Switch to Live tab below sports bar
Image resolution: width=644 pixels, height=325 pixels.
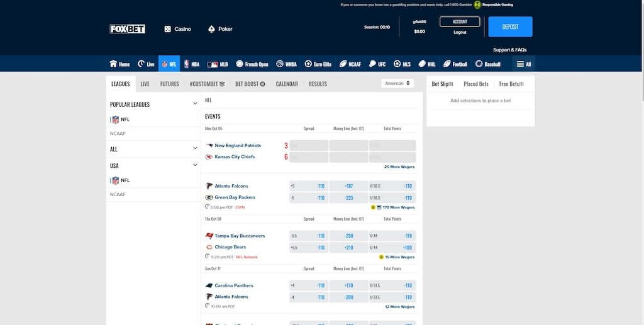(x=145, y=84)
